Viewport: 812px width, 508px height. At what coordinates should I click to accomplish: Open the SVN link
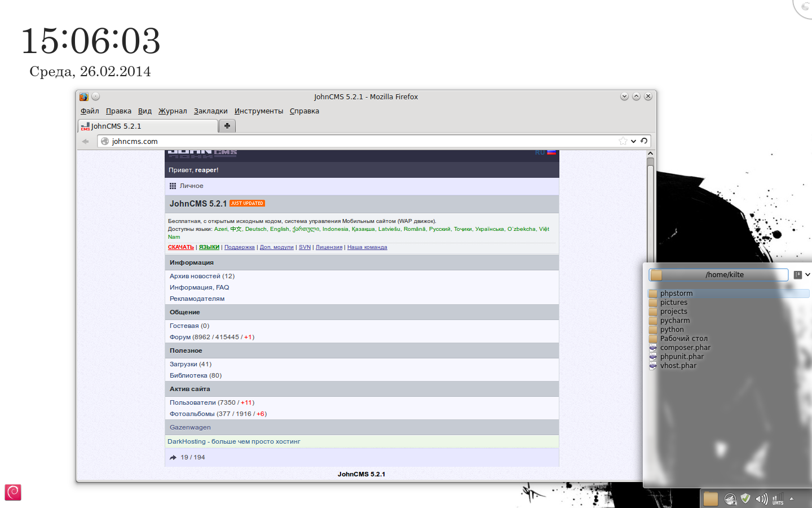click(305, 247)
